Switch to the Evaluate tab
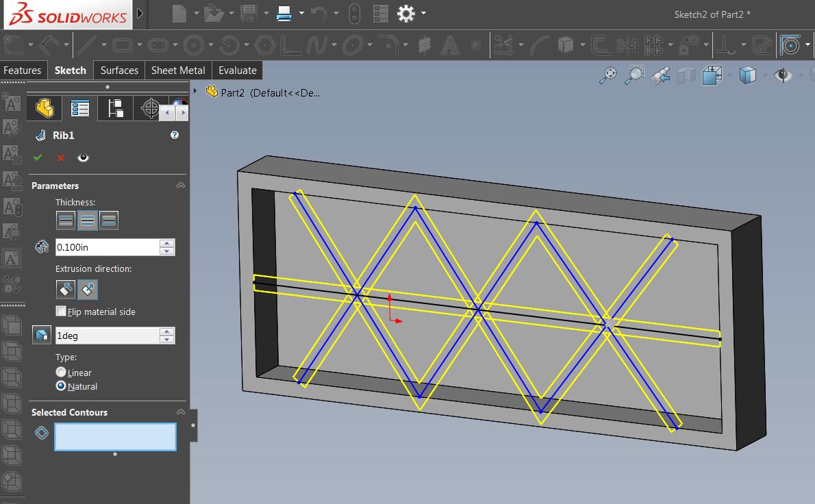815x504 pixels. coord(237,70)
